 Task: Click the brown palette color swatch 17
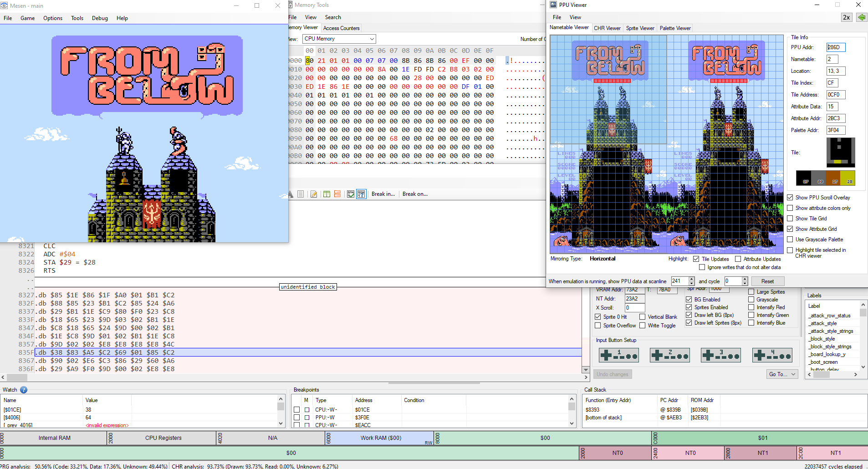[833, 178]
